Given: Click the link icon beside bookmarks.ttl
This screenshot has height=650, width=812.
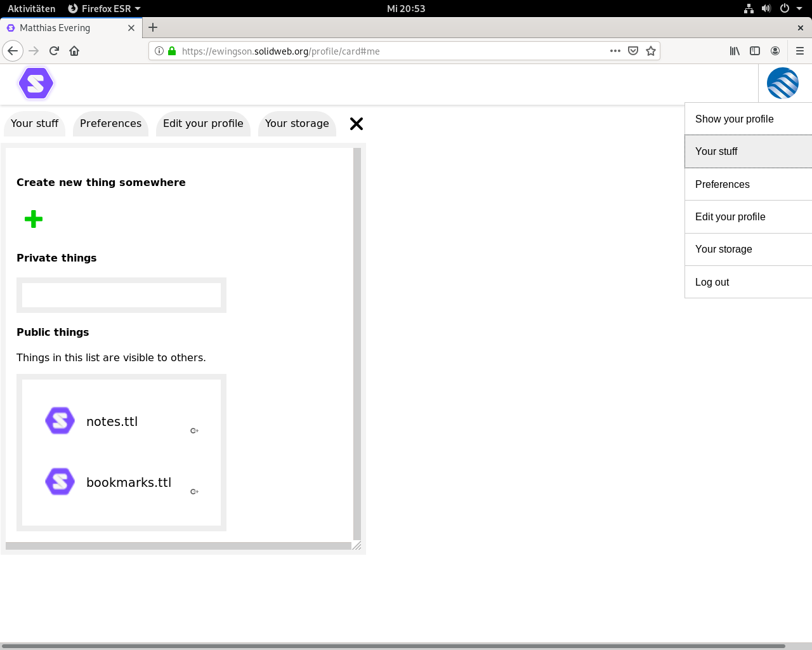Looking at the screenshot, I should tap(194, 492).
